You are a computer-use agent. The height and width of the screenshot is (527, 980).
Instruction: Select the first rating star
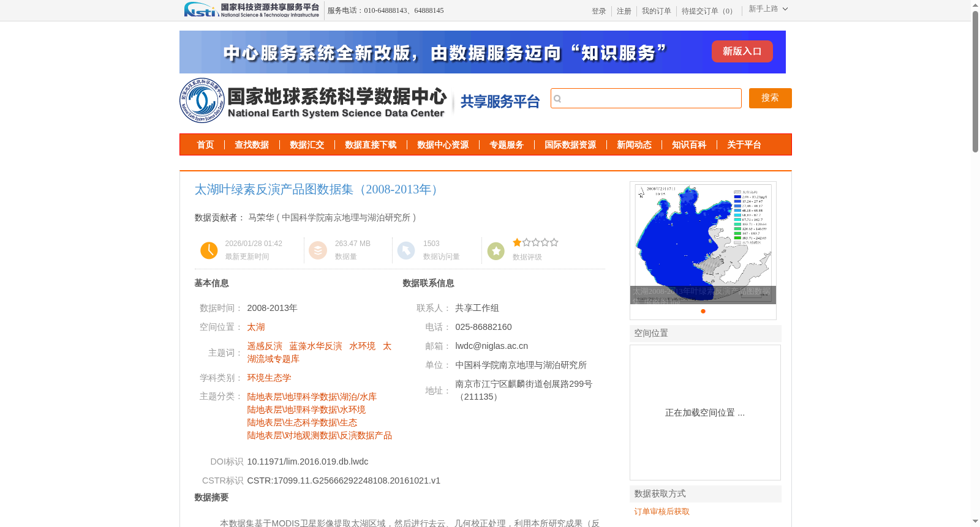click(517, 242)
